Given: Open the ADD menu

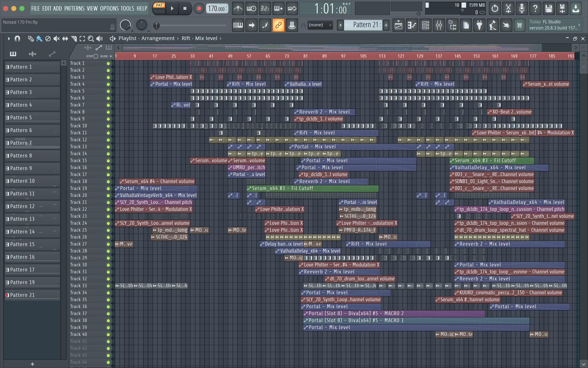Looking at the screenshot, I should click(x=57, y=9).
